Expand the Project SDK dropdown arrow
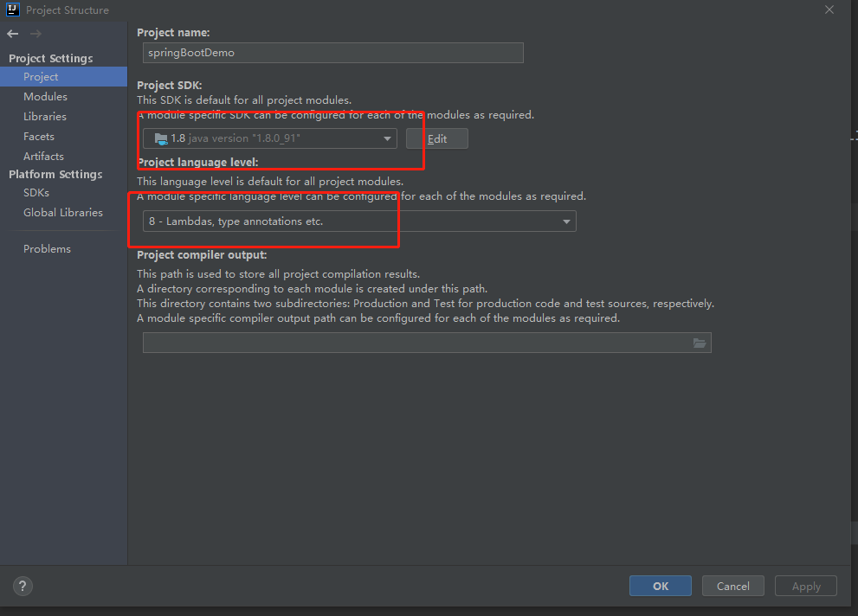The image size is (858, 616). (x=387, y=138)
